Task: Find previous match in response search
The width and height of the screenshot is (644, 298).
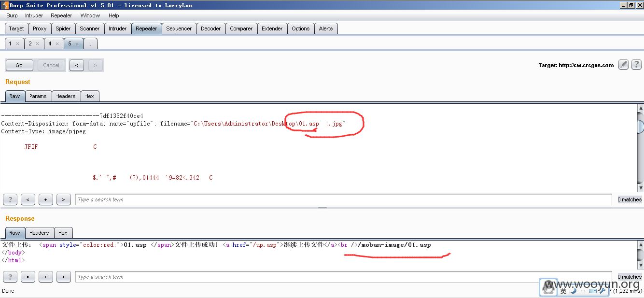Action: [x=28, y=277]
